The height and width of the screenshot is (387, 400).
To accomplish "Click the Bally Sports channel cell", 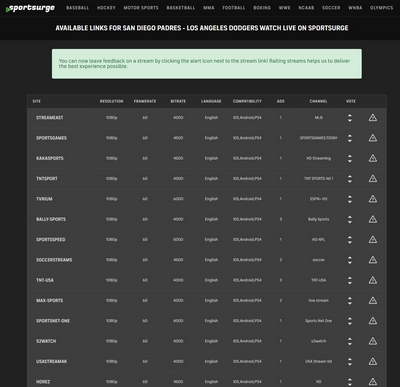I will [319, 219].
